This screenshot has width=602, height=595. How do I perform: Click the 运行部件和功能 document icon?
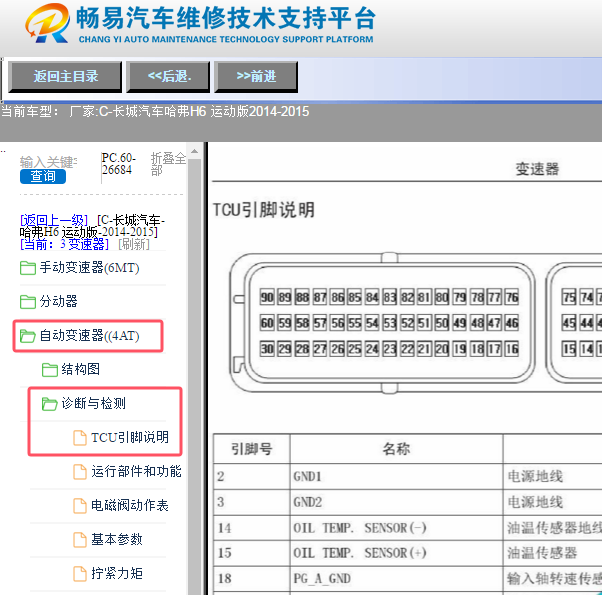(80, 472)
